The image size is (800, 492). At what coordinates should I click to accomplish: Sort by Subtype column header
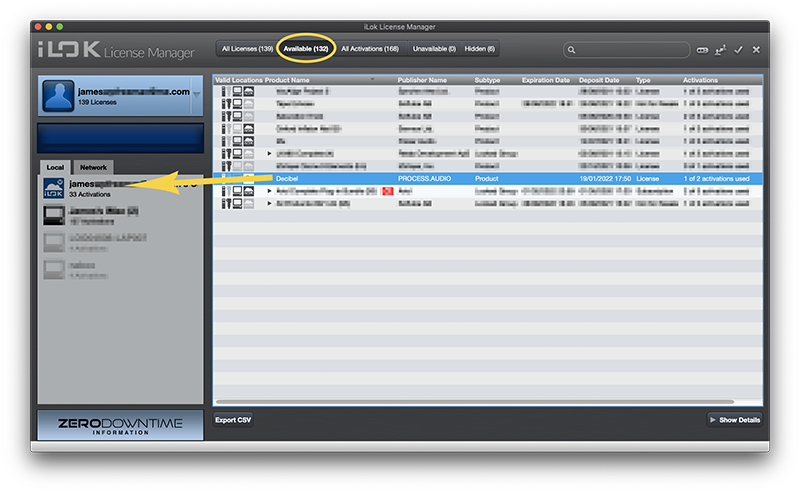click(487, 80)
